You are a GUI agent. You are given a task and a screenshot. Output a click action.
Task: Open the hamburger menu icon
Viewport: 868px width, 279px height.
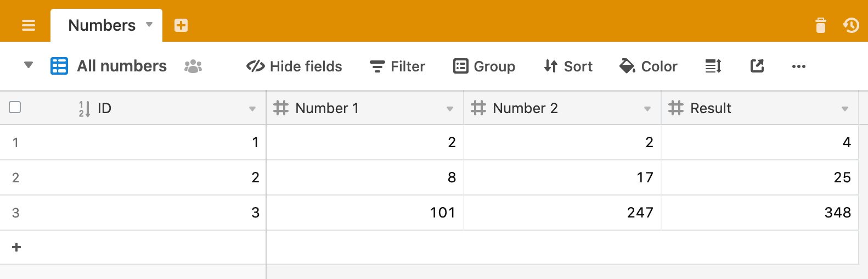click(x=29, y=25)
